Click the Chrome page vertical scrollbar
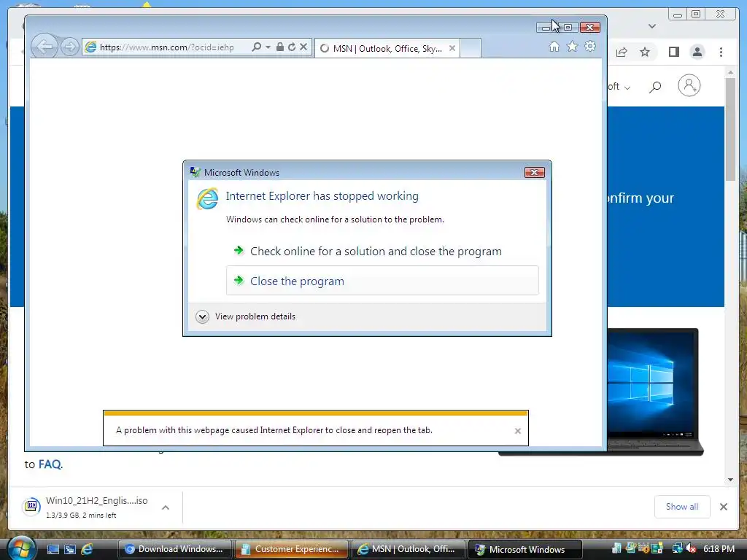Image resolution: width=747 pixels, height=560 pixels. click(730, 130)
